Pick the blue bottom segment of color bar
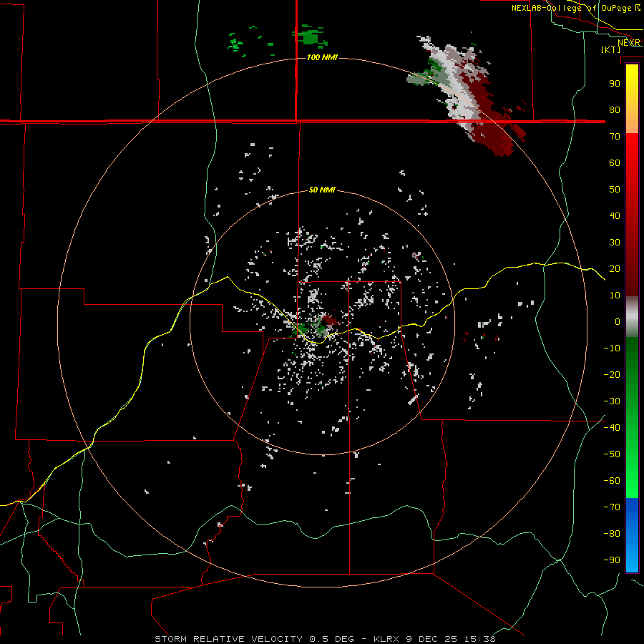This screenshot has height=644, width=644. pos(632,535)
